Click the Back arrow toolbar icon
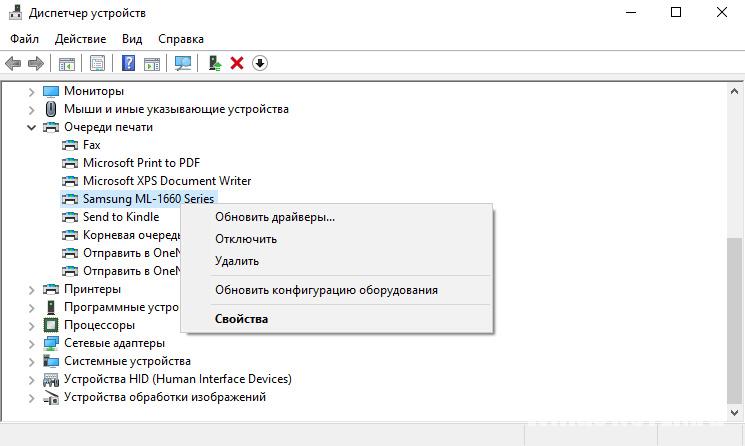 pos(13,63)
